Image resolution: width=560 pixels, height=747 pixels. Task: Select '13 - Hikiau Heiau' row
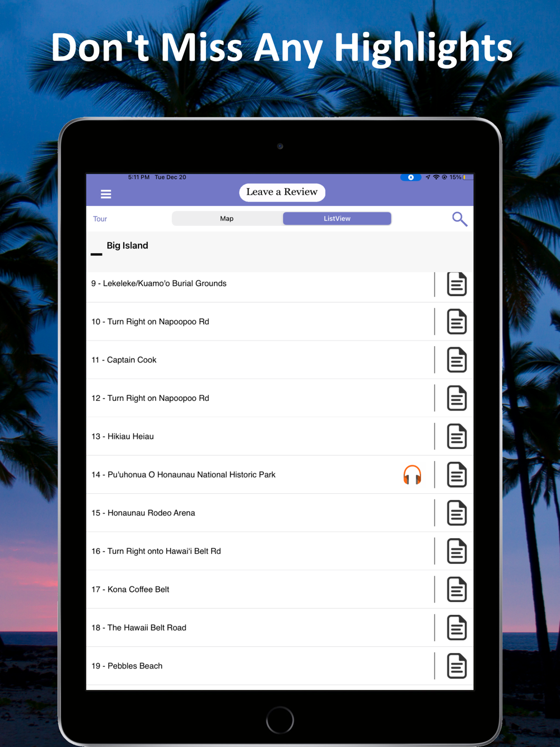[x=279, y=437]
